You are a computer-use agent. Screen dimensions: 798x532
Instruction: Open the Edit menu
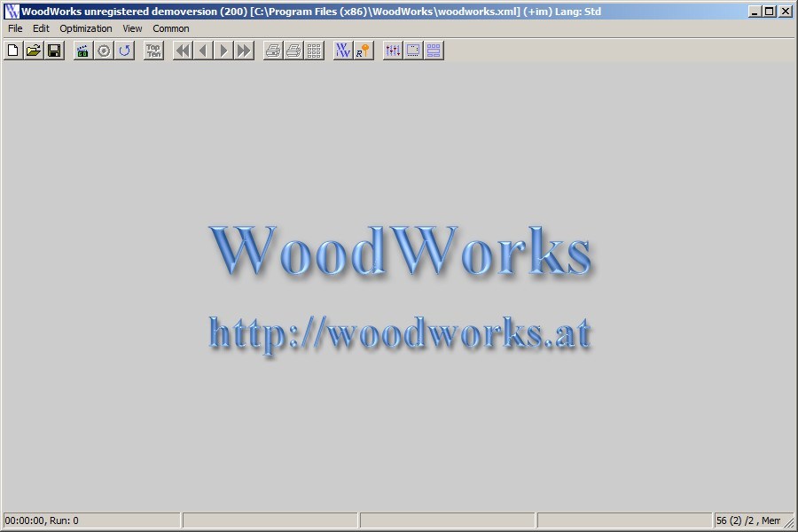pyautogui.click(x=41, y=28)
